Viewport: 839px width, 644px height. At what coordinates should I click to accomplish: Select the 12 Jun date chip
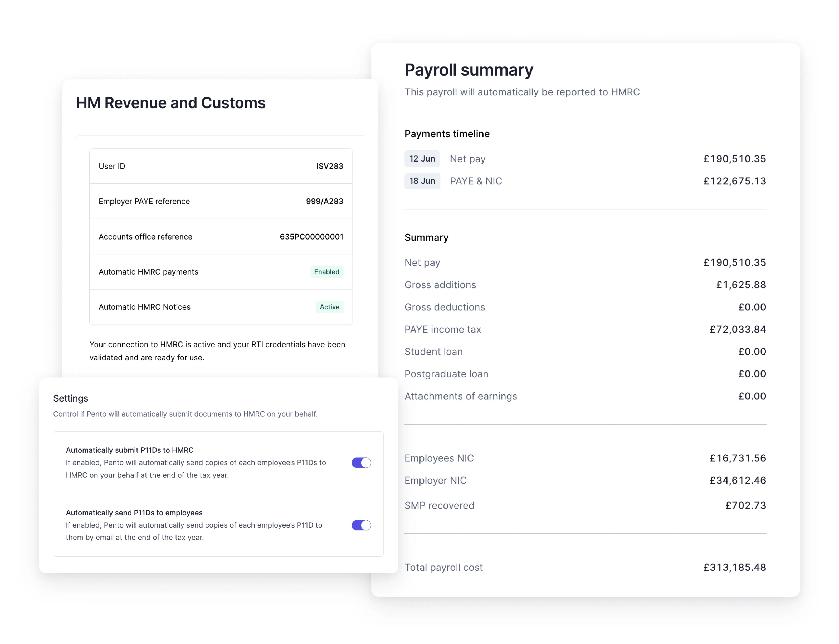[x=422, y=159]
